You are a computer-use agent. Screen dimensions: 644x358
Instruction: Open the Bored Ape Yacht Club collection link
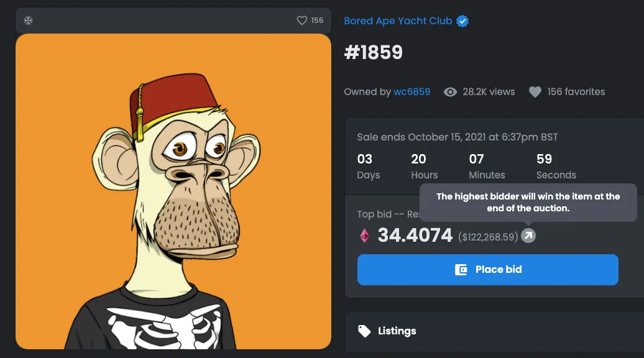coord(398,21)
